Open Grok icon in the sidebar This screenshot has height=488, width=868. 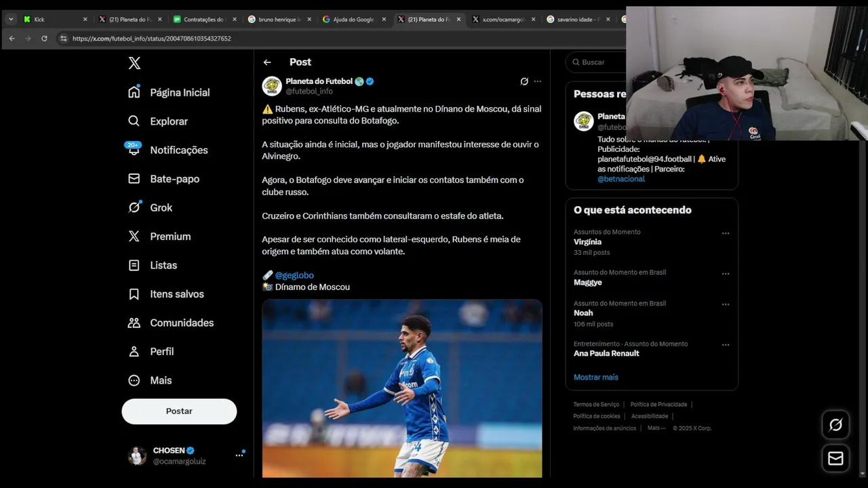click(134, 207)
